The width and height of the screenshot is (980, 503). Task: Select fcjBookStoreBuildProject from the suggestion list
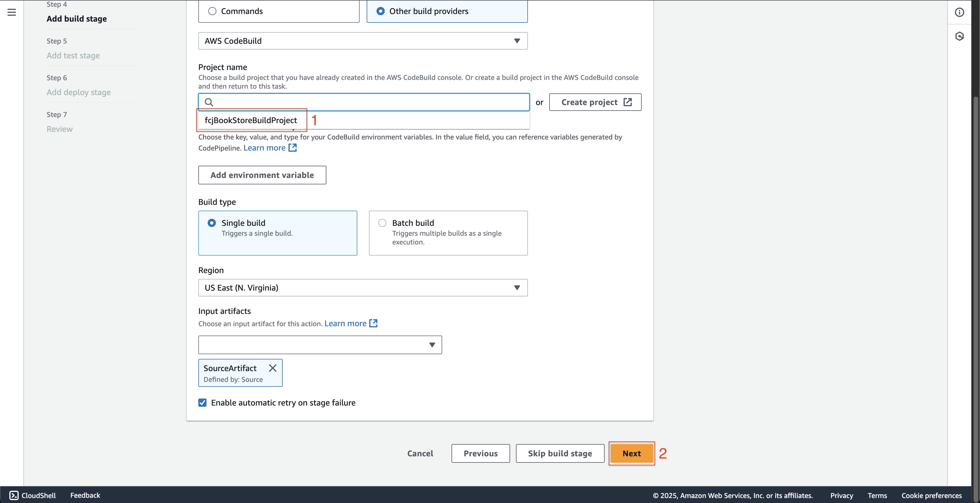point(251,120)
